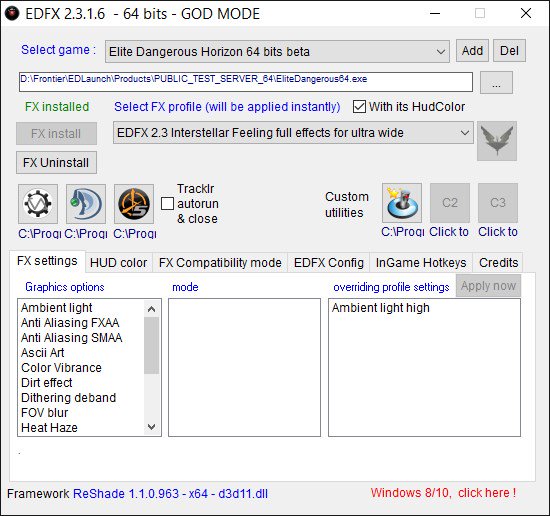The image size is (550, 516).
Task: Close the EDFX window
Action: pos(526,14)
